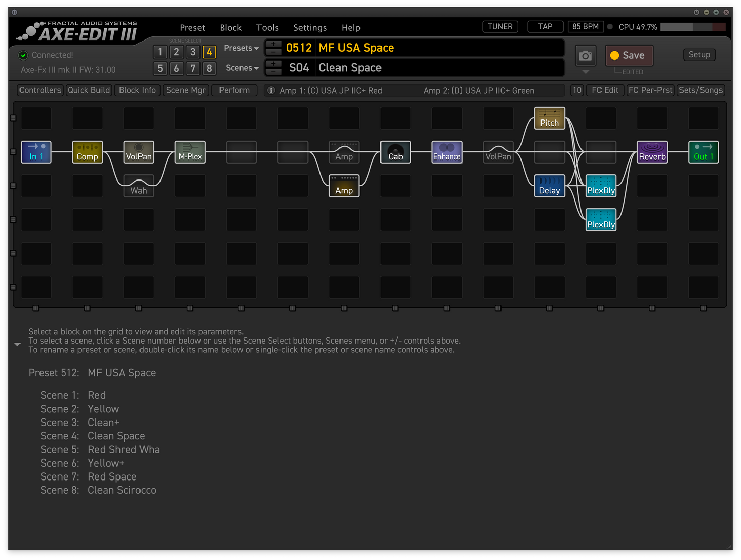This screenshot has width=741, height=560.
Task: Select the Comp block
Action: click(87, 152)
